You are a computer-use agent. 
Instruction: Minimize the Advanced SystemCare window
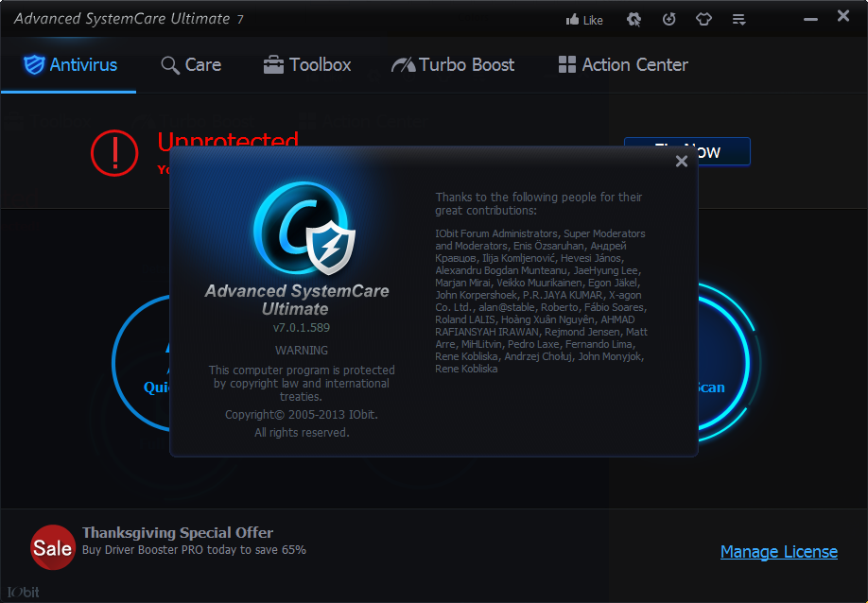[811, 19]
